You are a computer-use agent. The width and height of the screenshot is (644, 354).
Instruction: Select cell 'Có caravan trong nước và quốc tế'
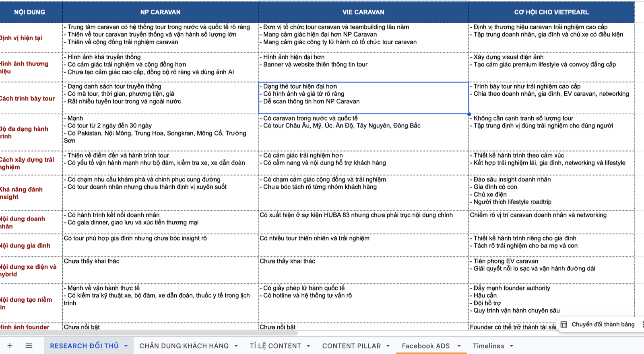pos(363,132)
